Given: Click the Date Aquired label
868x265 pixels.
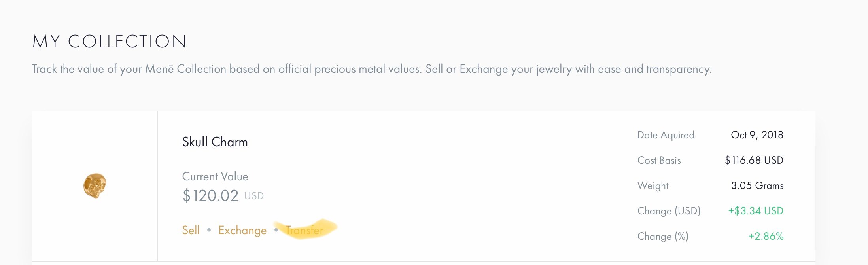Looking at the screenshot, I should 666,135.
